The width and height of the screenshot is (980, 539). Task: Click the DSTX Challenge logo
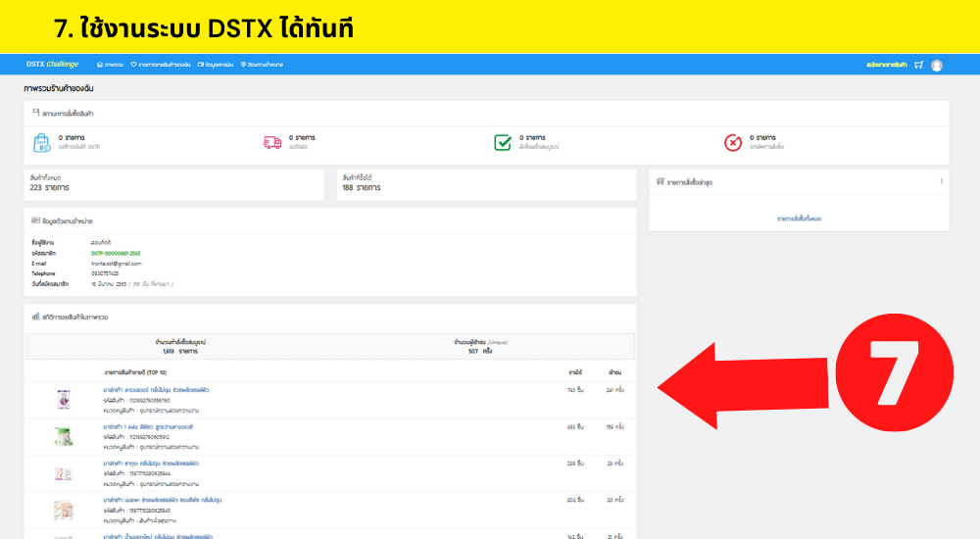pos(53,65)
